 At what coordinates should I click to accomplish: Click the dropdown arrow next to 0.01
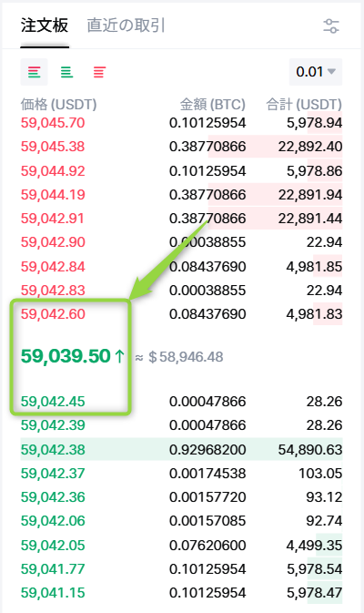point(331,72)
